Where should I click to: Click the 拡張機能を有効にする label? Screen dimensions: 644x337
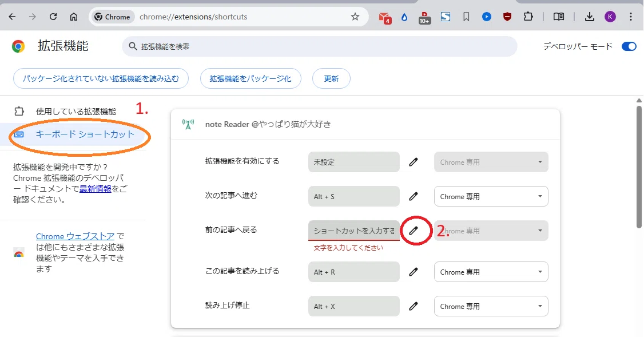click(x=243, y=161)
